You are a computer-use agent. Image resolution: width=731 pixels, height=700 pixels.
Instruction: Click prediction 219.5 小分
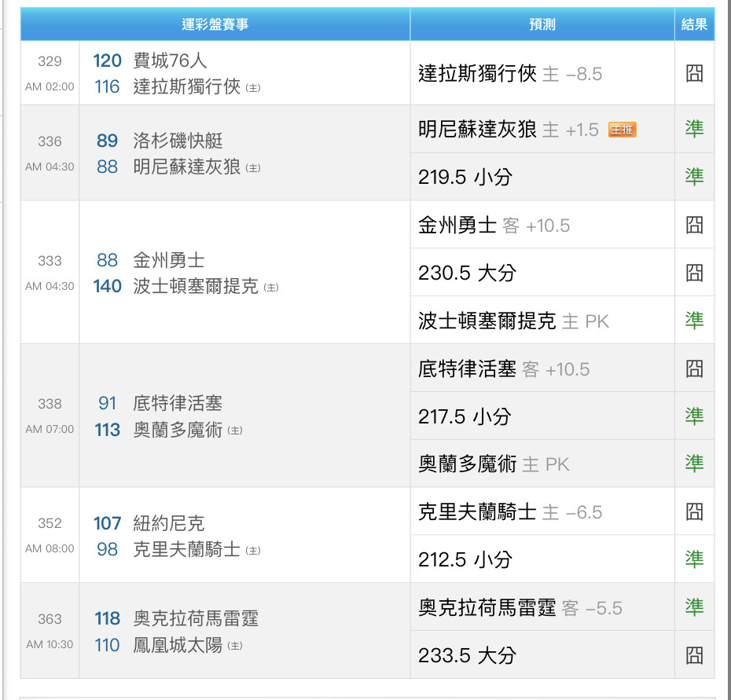[x=465, y=177]
